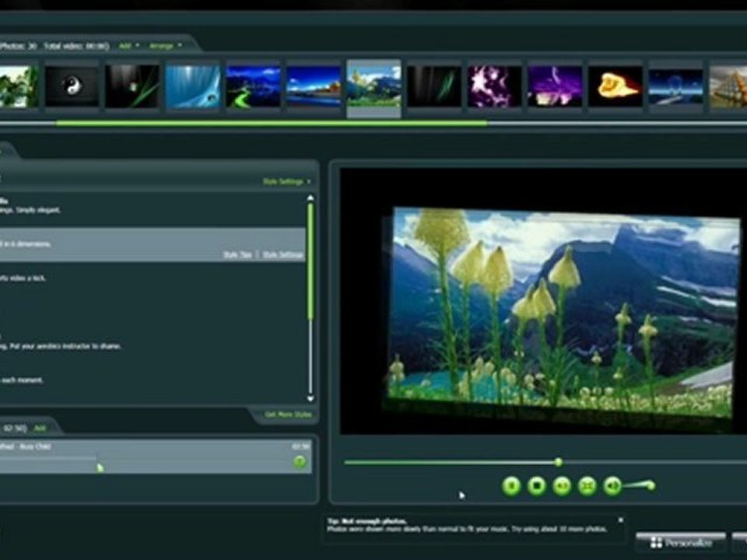
Task: Select the style row ending 'video a kick'
Action: point(153,278)
